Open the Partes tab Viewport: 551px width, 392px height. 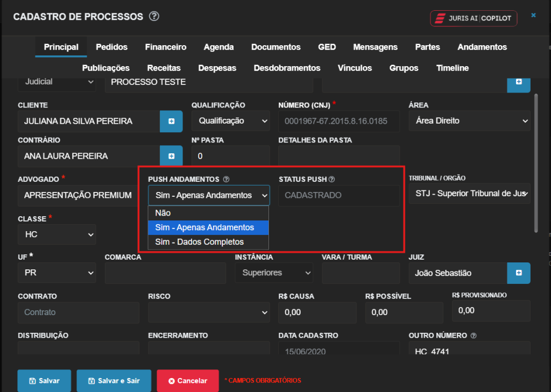click(x=427, y=47)
